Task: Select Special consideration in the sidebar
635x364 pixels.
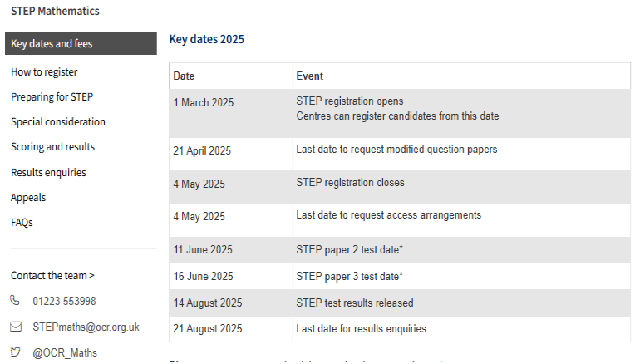Action: 58,122
